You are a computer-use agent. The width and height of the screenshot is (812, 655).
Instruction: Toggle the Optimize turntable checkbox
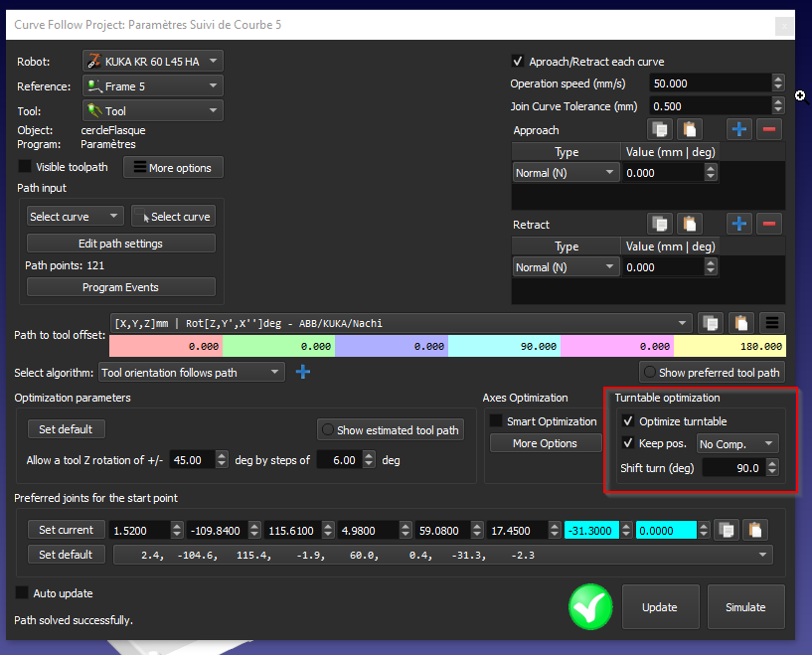(628, 421)
